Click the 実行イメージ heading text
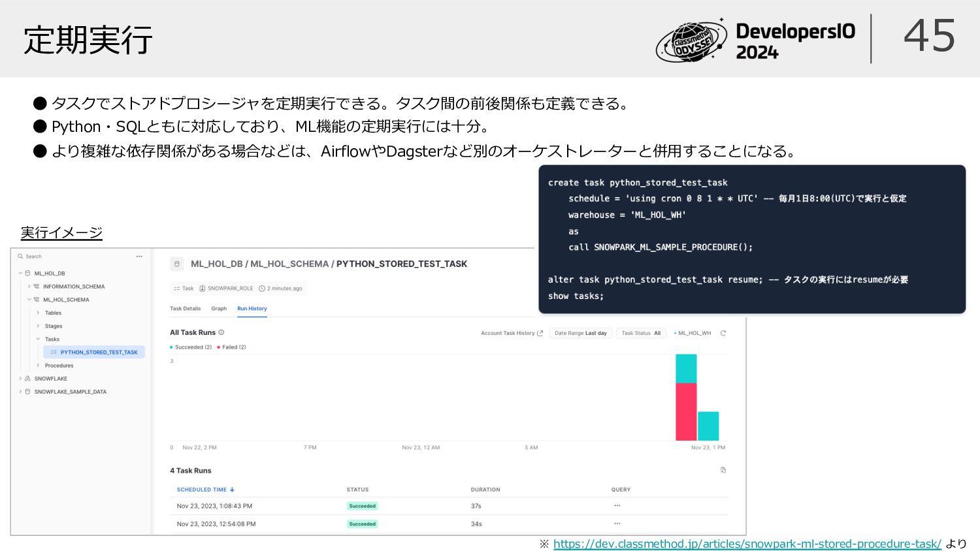The height and width of the screenshot is (551, 980). pos(61,232)
